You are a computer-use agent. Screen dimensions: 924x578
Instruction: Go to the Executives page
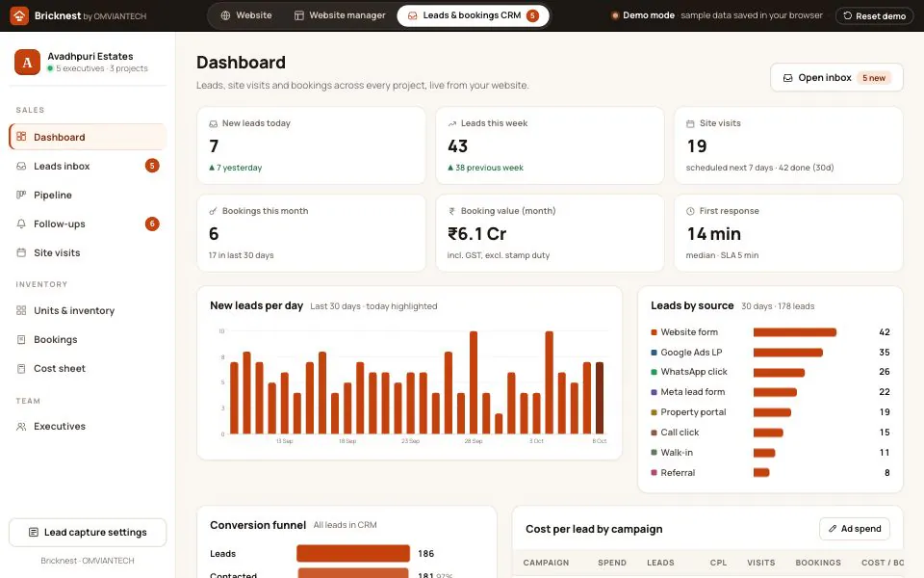coord(88,426)
